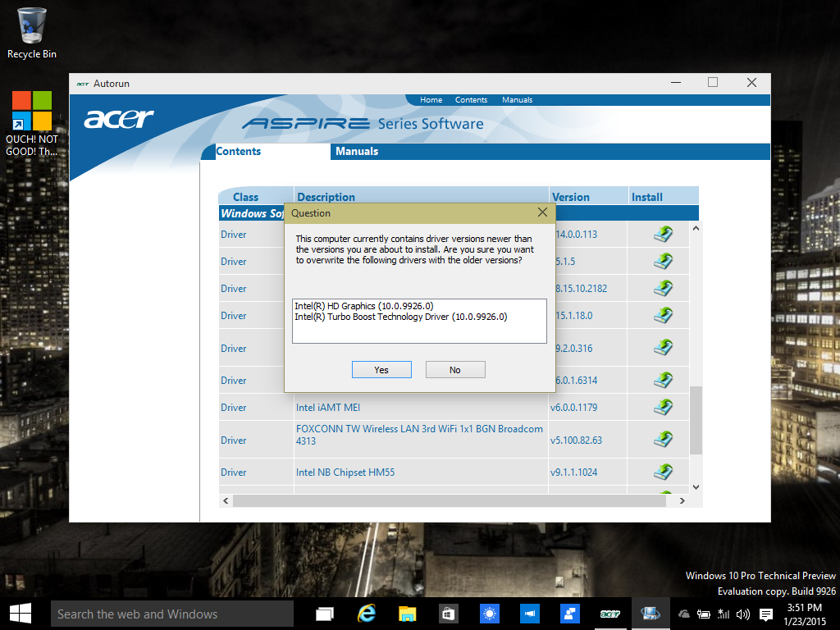Open the volume control in system tray

tap(743, 614)
